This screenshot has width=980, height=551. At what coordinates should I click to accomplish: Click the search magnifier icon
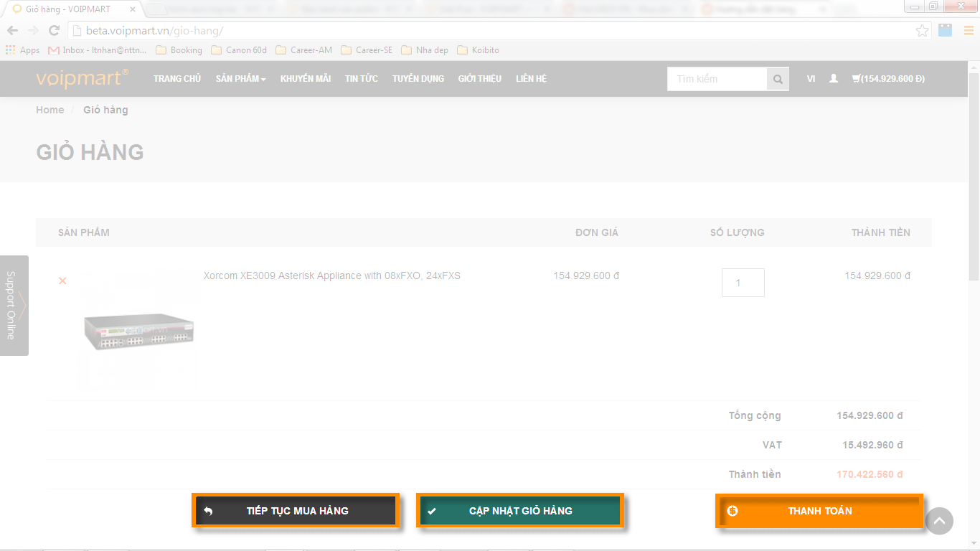pyautogui.click(x=778, y=79)
